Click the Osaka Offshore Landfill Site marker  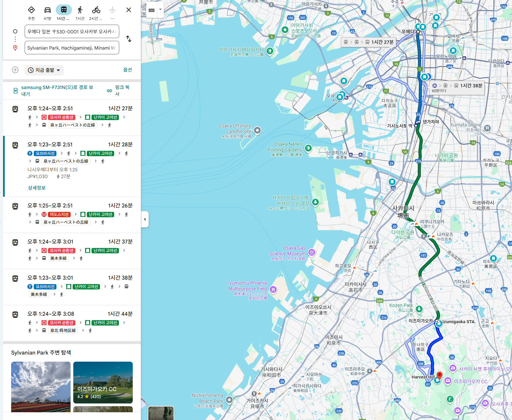(257, 130)
